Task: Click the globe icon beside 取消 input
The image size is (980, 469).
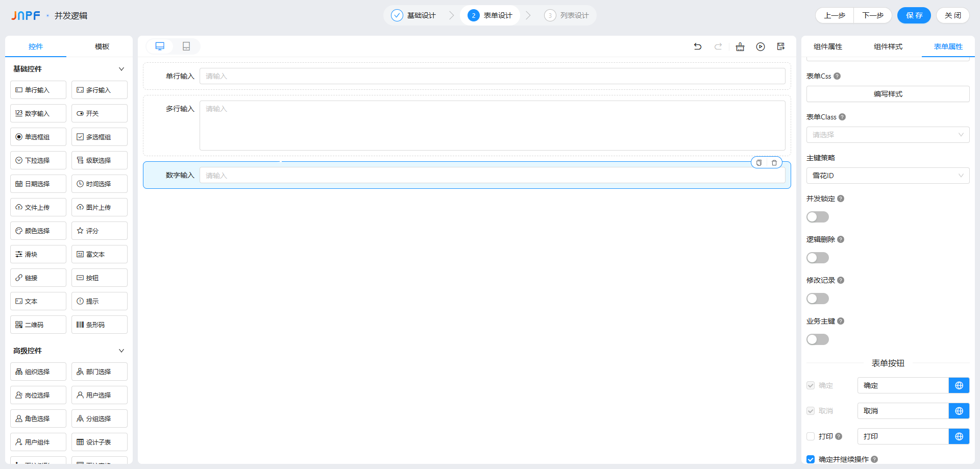Action: click(959, 411)
